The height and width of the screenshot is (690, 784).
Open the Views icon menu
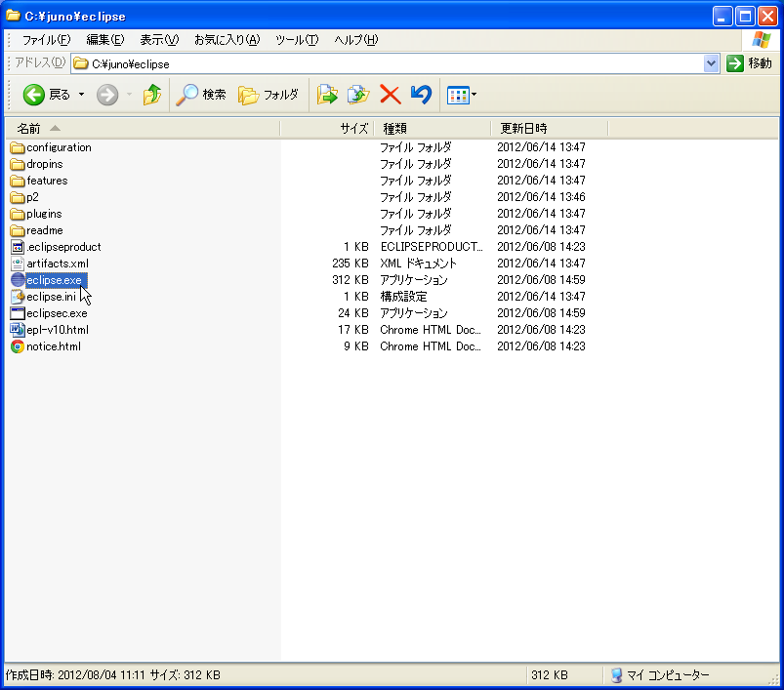pos(458,95)
